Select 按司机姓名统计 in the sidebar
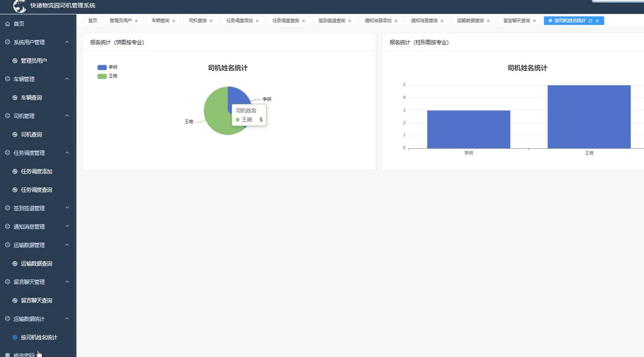The image size is (644, 357). [x=39, y=337]
